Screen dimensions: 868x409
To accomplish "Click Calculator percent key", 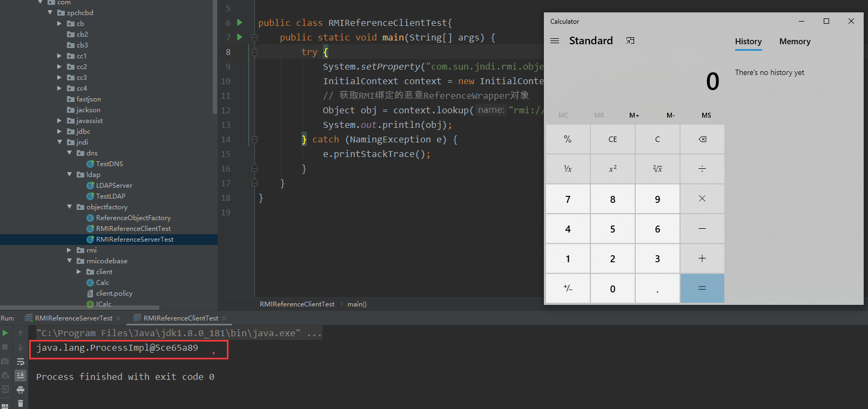I will click(568, 139).
